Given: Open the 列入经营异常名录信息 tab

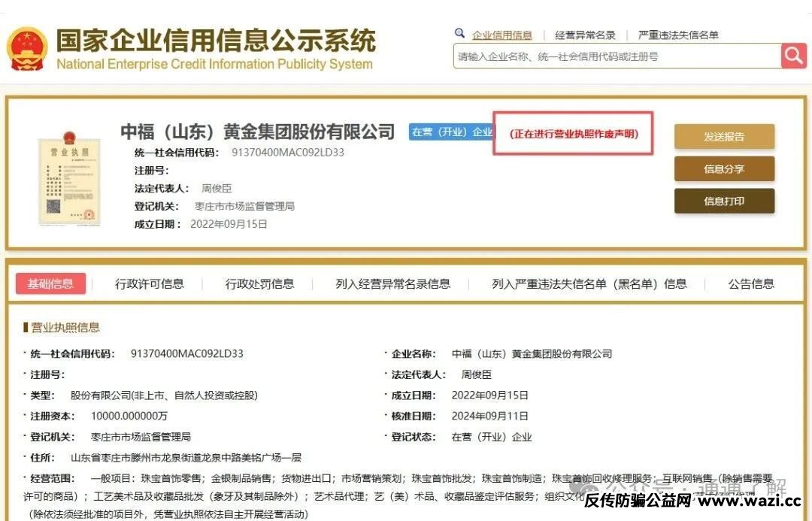Looking at the screenshot, I should click(x=392, y=283).
